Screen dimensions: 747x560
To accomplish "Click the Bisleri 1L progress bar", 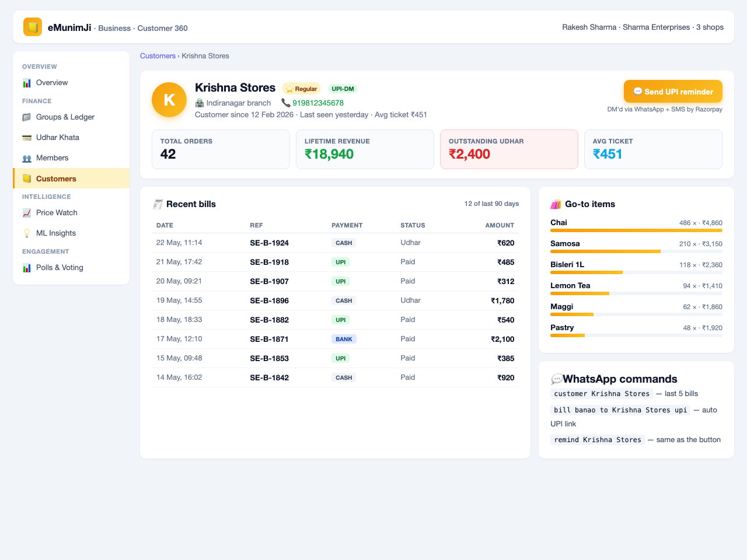I will tap(636, 272).
